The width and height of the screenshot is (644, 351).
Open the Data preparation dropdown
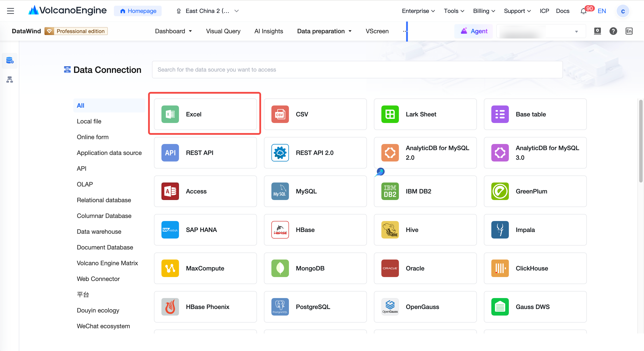click(x=324, y=31)
